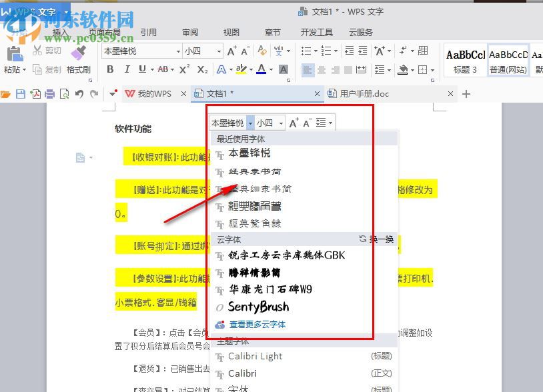Viewport: 543px width, 392px height.
Task: Click the Save icon
Action: tap(21, 94)
